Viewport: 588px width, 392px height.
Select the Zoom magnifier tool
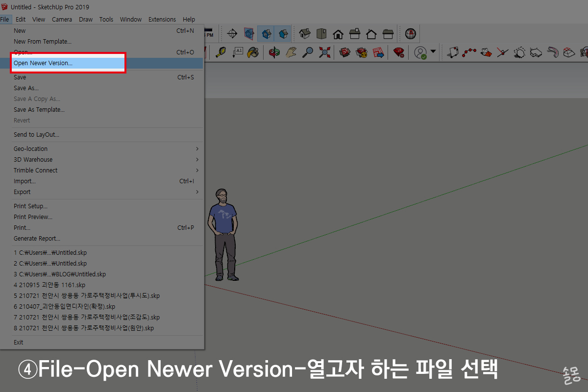point(308,52)
